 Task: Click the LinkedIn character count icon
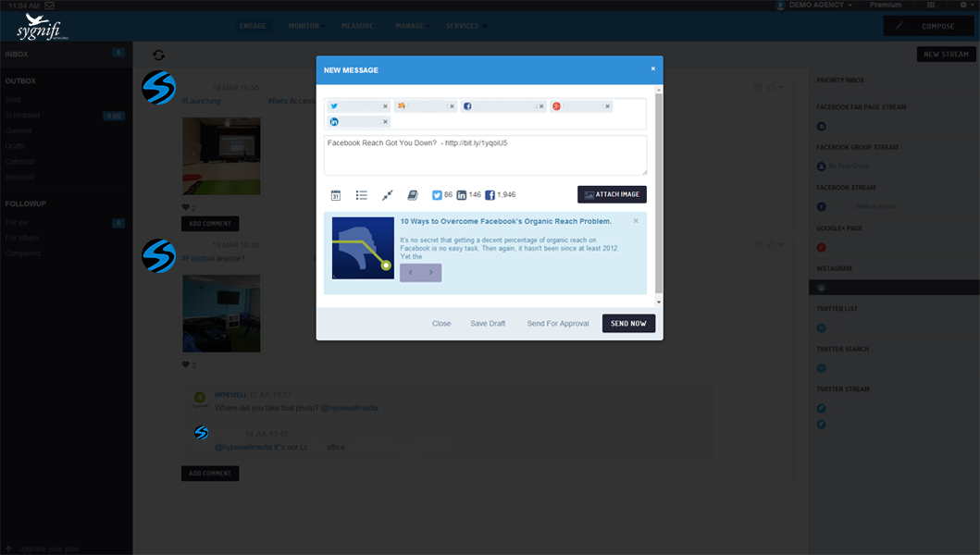point(462,195)
